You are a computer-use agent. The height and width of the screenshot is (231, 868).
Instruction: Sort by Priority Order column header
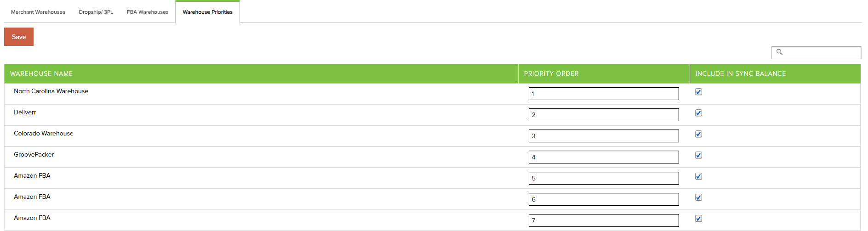551,73
